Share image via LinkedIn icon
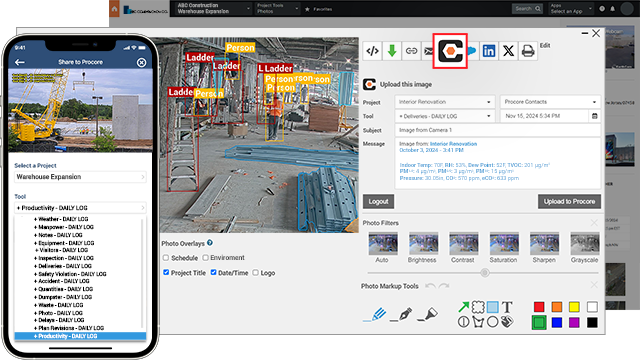This screenshot has height=360, width=640. (489, 51)
